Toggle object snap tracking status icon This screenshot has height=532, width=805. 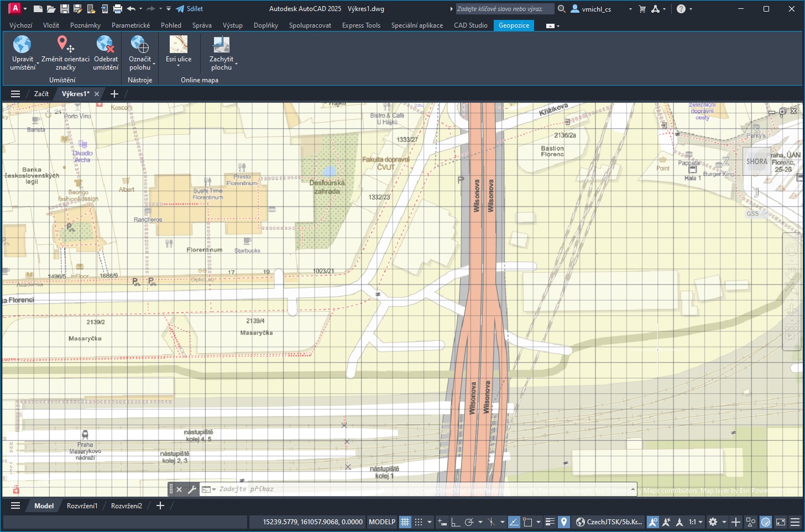tap(514, 522)
